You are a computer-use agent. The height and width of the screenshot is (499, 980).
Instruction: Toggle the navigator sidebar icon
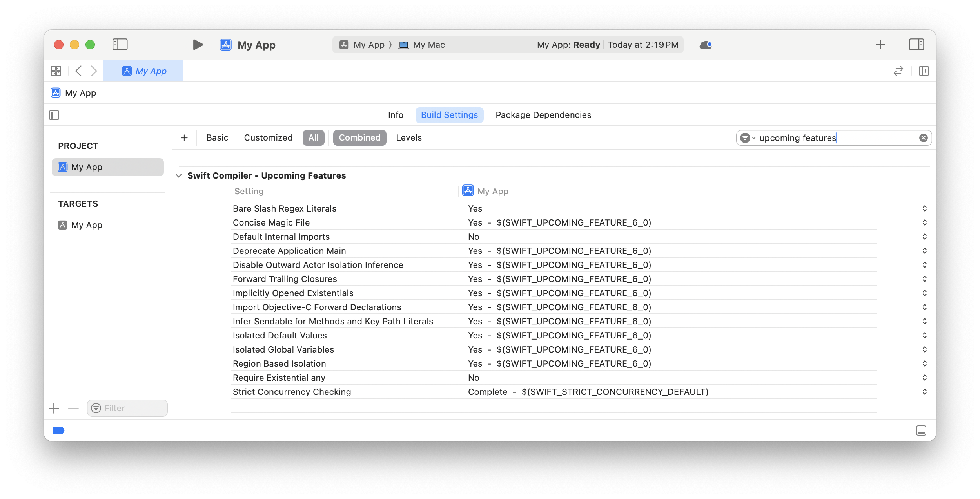tap(120, 44)
